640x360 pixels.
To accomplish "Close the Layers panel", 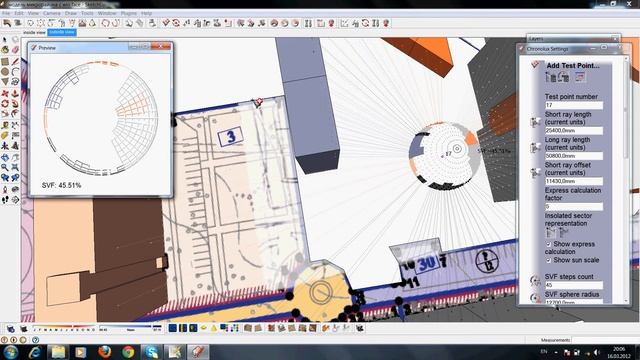I will coord(615,38).
